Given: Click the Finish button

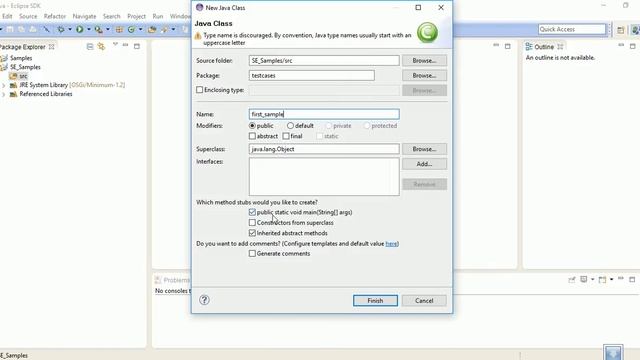Looking at the screenshot, I should coord(375,300).
